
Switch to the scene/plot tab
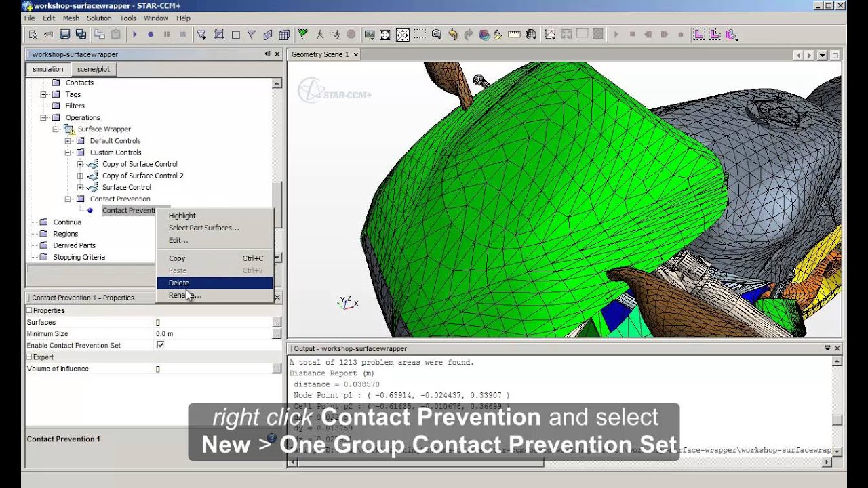point(94,69)
